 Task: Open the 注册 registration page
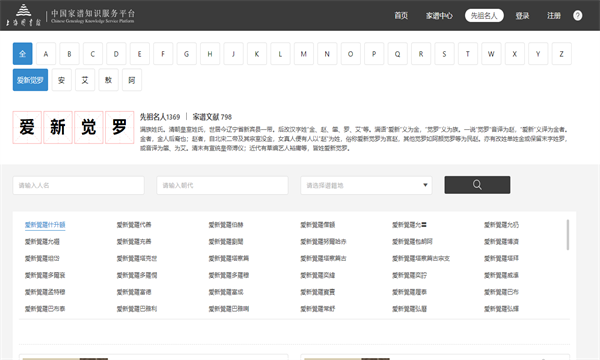pyautogui.click(x=554, y=16)
